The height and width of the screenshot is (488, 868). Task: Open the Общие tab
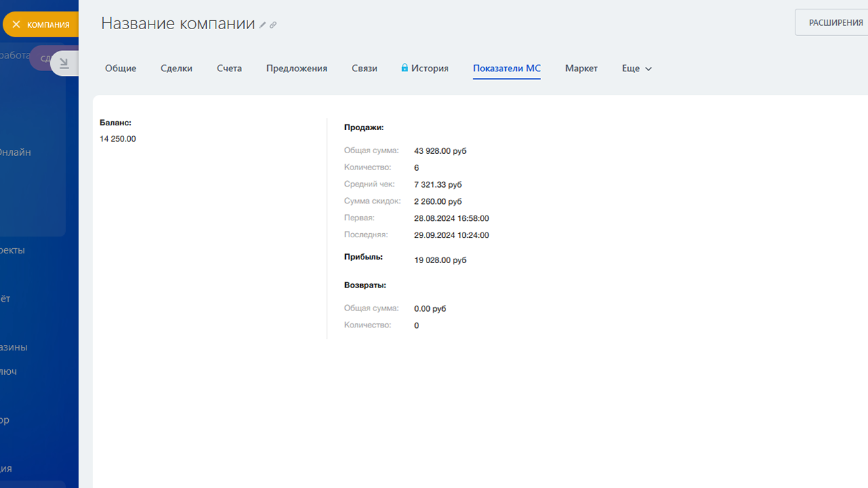pyautogui.click(x=121, y=68)
